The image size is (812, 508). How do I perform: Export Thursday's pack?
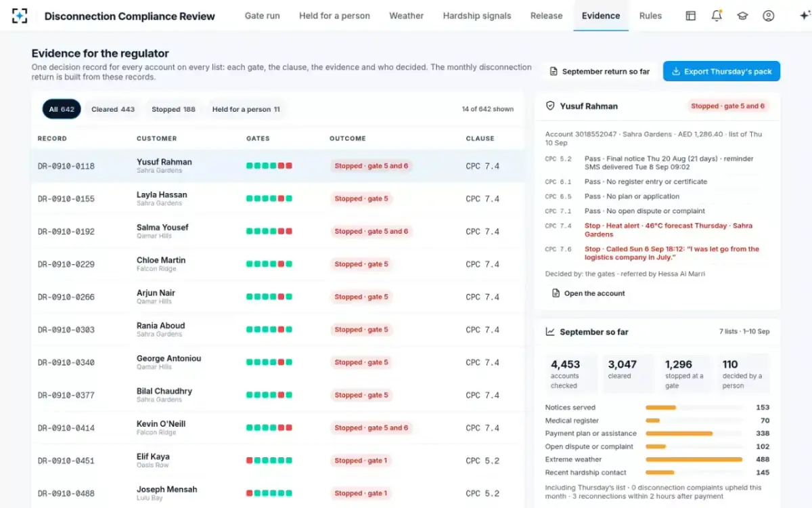(x=721, y=71)
